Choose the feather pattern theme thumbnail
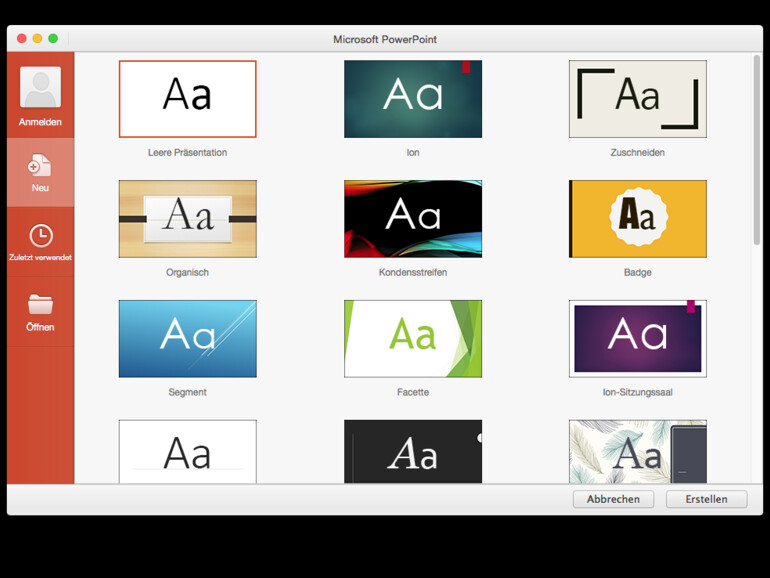Viewport: 770px width, 578px height. point(638,452)
